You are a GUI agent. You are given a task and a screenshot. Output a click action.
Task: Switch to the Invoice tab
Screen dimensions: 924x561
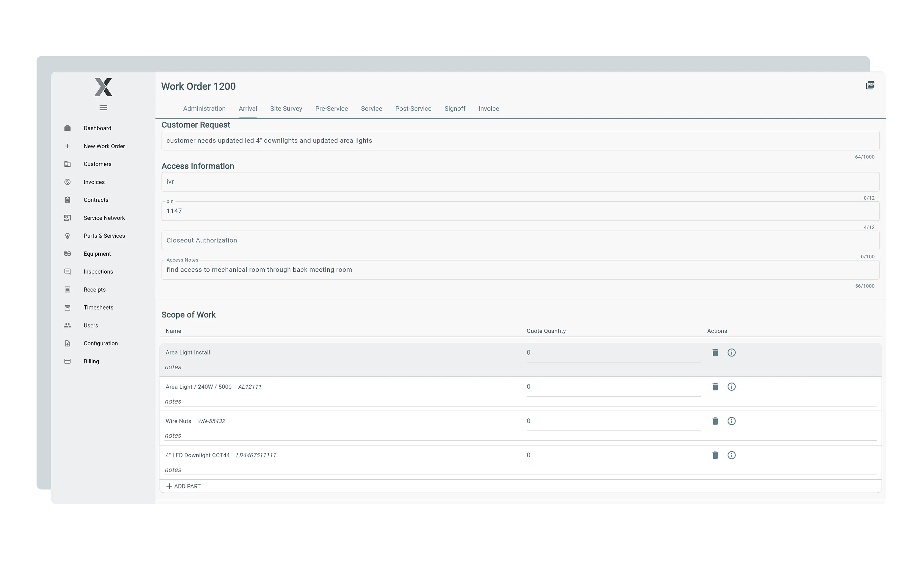tap(489, 109)
